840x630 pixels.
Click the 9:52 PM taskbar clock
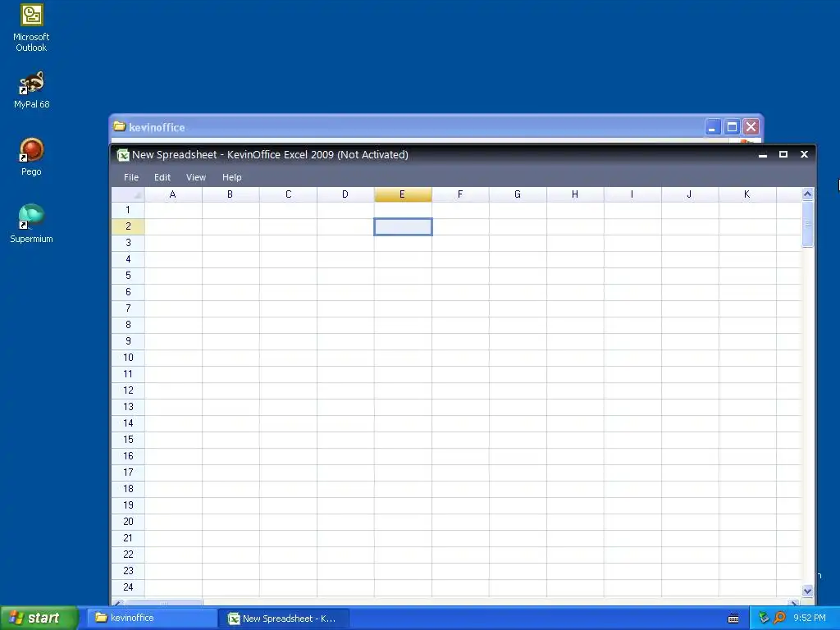[810, 619]
